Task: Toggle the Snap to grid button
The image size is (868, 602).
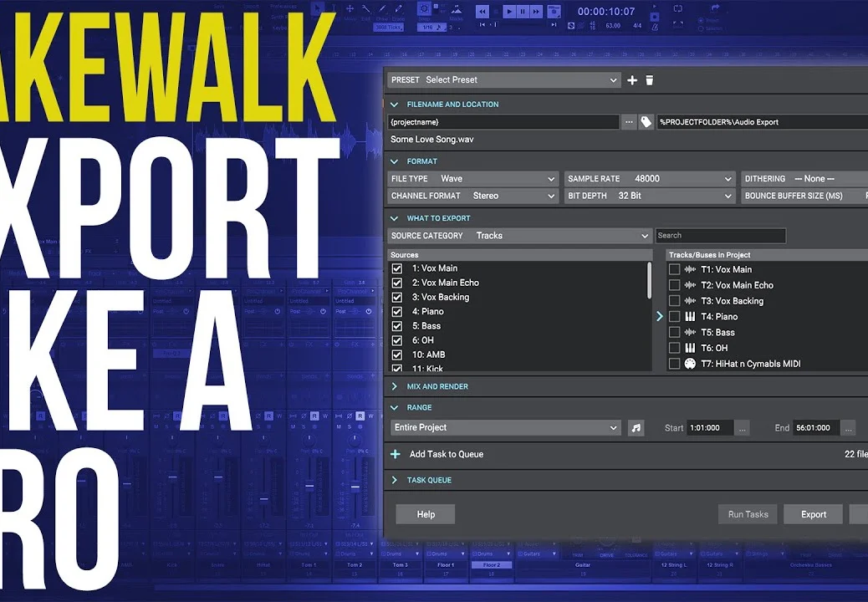Action: tap(425, 9)
